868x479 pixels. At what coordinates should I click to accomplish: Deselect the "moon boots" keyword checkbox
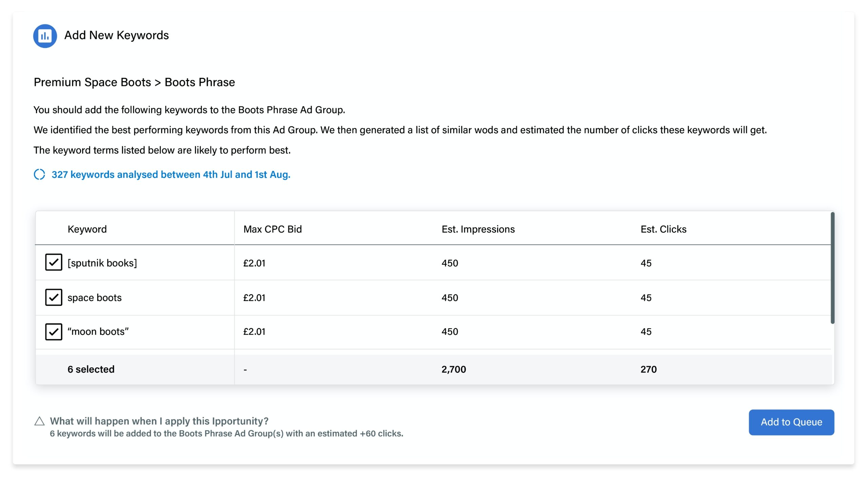click(54, 331)
